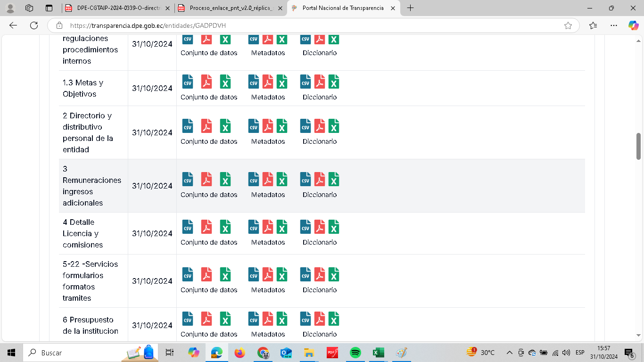The image size is (644, 362).
Task: Add this page to favorites star
Action: 568,25
